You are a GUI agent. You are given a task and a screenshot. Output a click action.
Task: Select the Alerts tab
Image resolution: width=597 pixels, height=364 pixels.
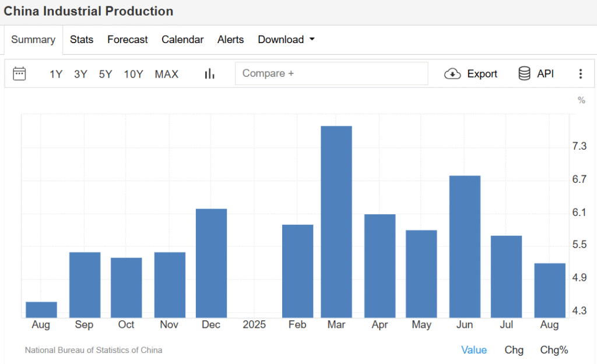(230, 40)
